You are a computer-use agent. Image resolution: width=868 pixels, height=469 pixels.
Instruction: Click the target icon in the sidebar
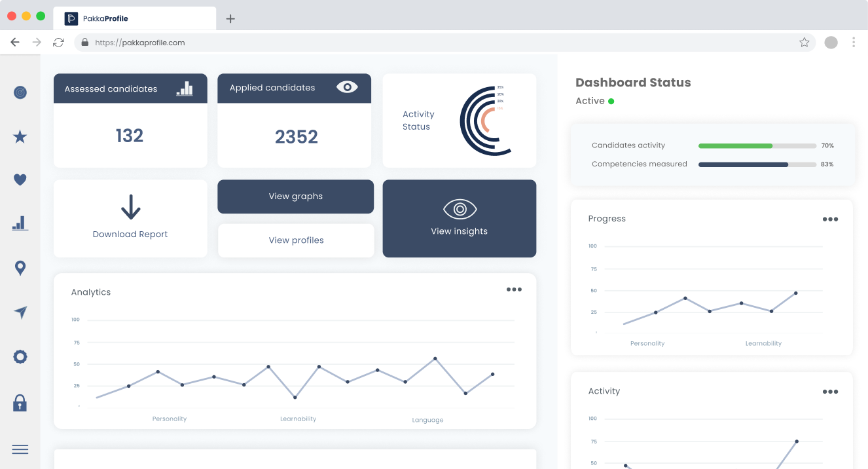coord(20,92)
